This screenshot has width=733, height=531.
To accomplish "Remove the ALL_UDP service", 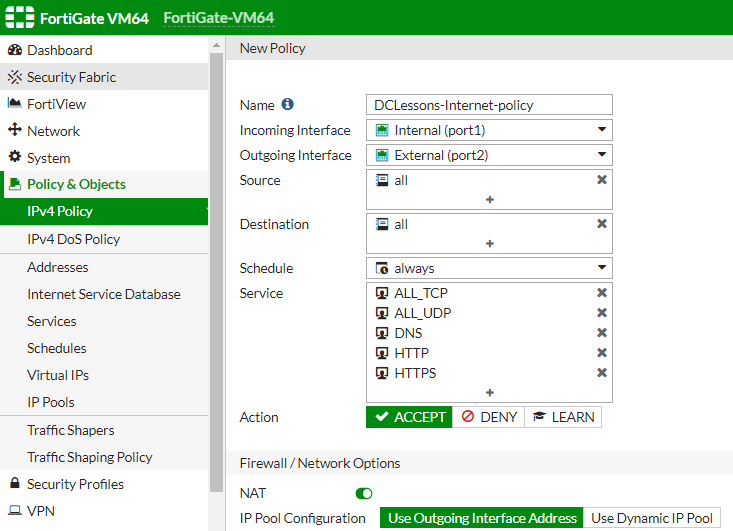I will pyautogui.click(x=602, y=313).
